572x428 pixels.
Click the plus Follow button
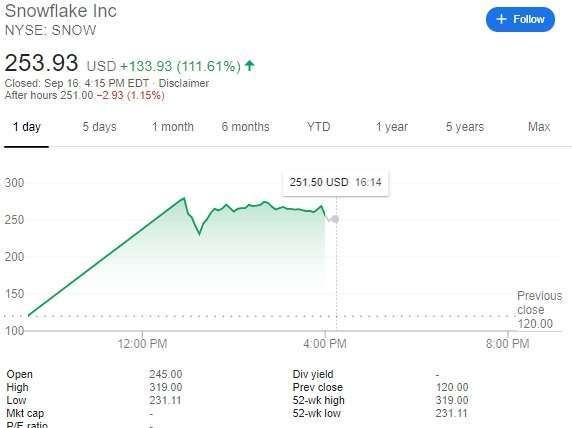tap(520, 19)
